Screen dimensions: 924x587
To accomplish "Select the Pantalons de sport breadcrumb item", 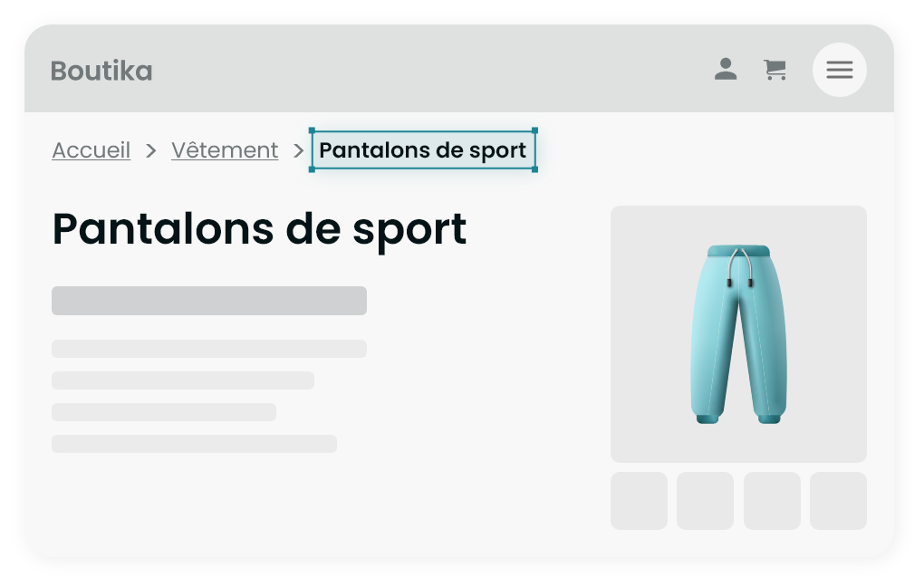I will tap(423, 150).
